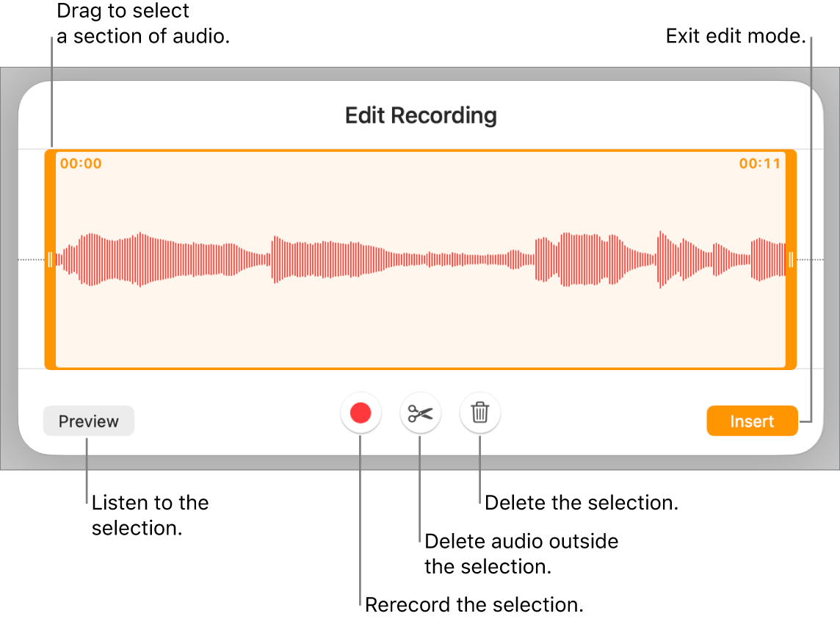
Task: Choose the scissors icon to delete outside audio
Action: pyautogui.click(x=420, y=413)
